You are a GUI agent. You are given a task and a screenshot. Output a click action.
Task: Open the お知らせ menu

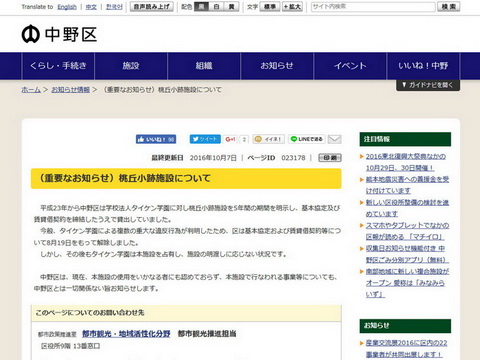pyautogui.click(x=277, y=66)
